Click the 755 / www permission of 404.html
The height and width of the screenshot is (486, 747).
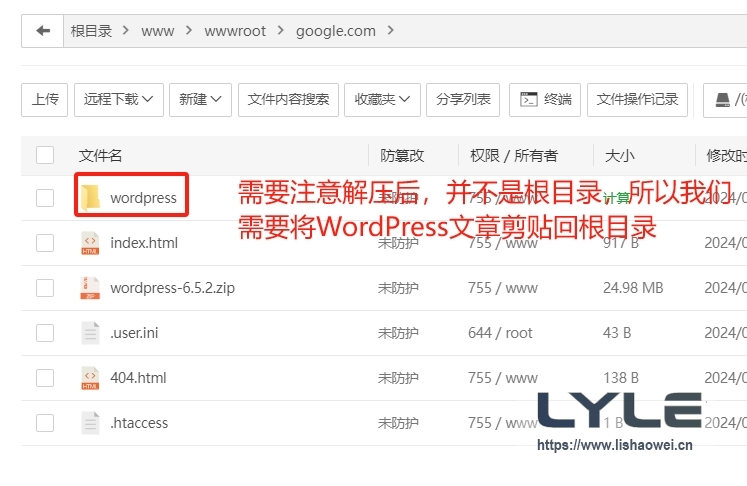click(x=503, y=378)
